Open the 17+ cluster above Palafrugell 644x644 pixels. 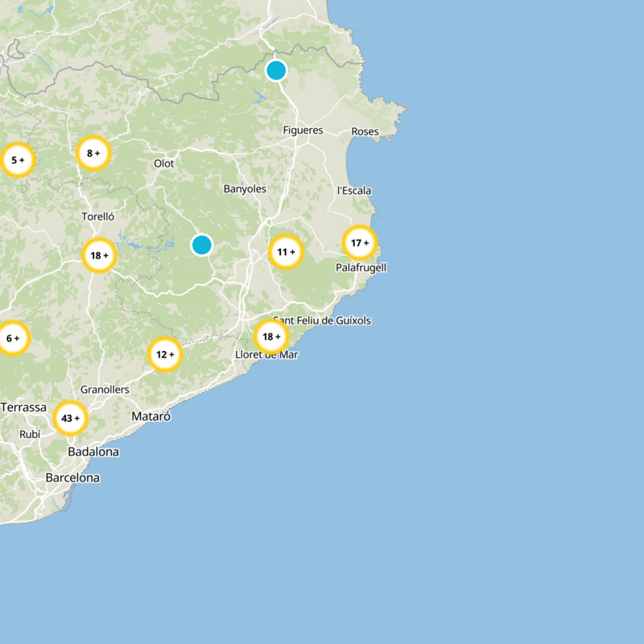point(360,241)
